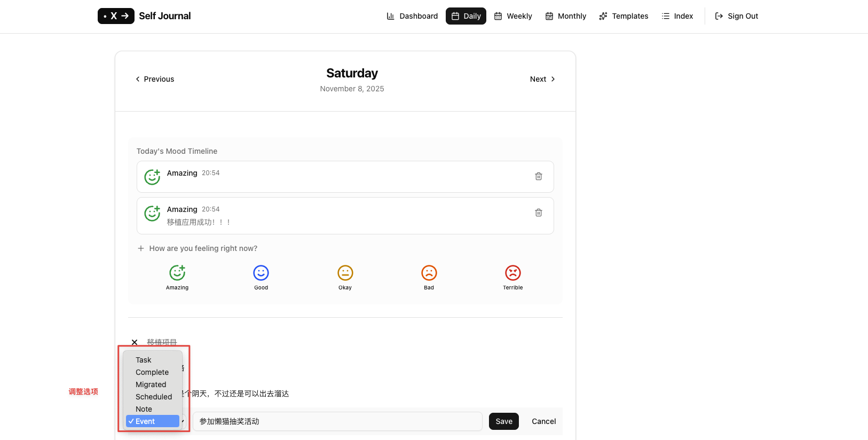Select Complete from the type list

pyautogui.click(x=153, y=372)
